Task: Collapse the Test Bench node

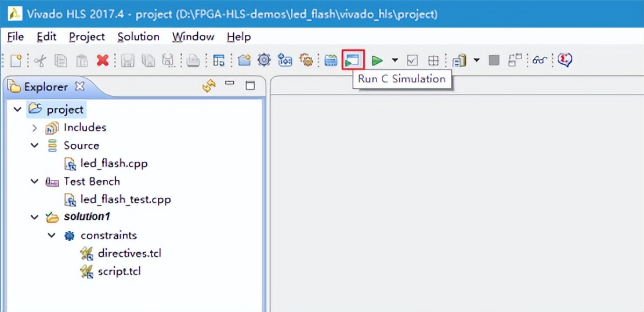Action: click(x=34, y=182)
